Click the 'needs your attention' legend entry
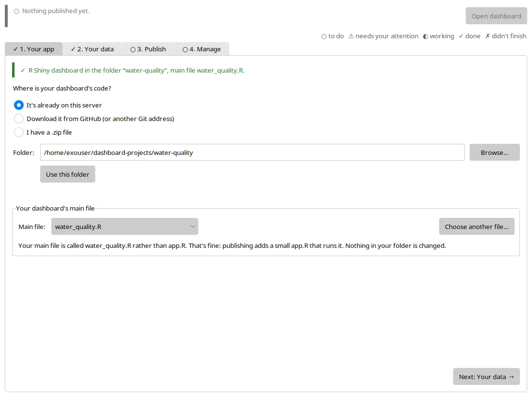This screenshot has width=532, height=397. tap(383, 36)
